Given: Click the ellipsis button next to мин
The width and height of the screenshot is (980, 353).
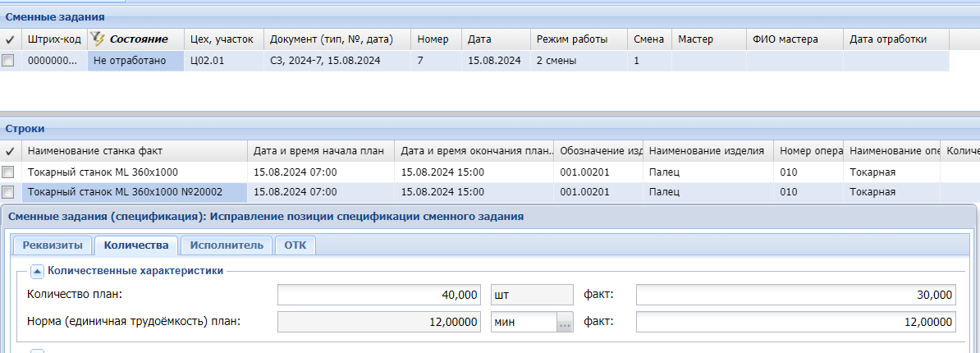Looking at the screenshot, I should click(564, 323).
